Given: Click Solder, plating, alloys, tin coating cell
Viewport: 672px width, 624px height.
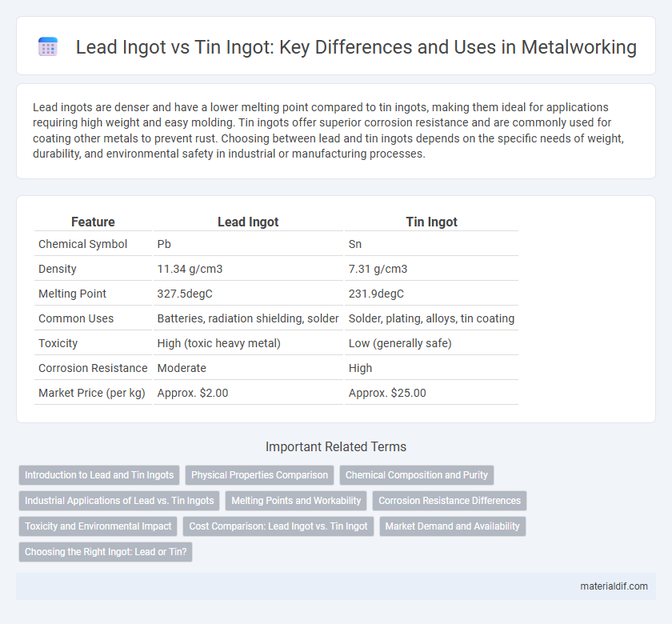Looking at the screenshot, I should pos(431,319).
